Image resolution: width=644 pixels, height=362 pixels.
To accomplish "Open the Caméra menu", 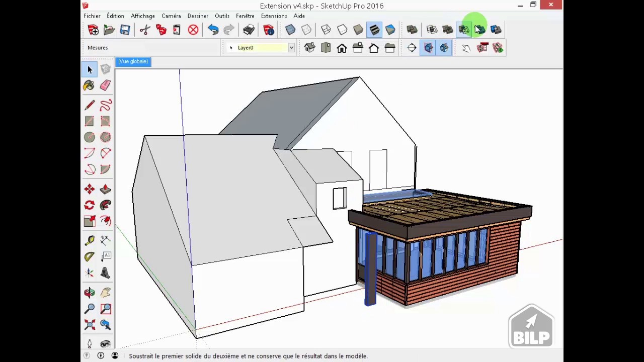I will [171, 16].
